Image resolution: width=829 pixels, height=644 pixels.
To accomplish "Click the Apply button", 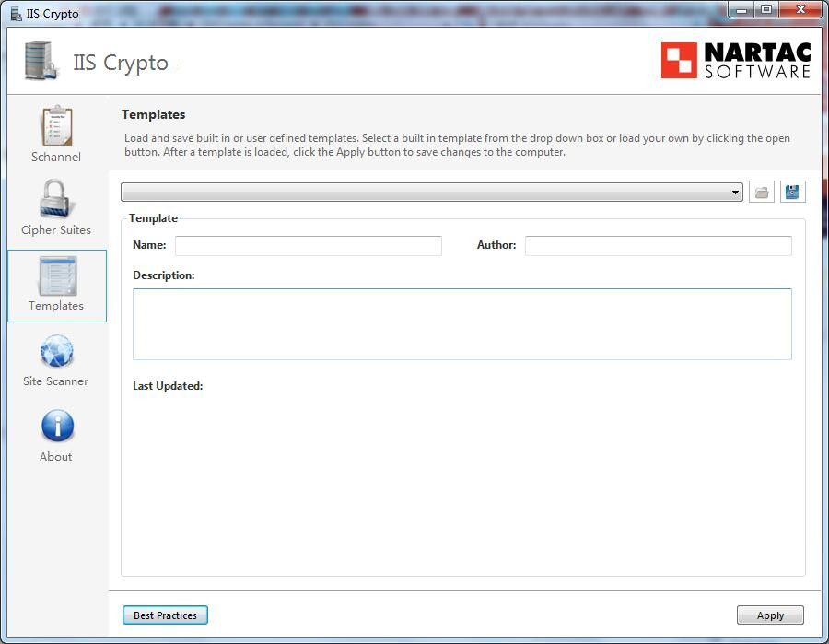I will (770, 615).
